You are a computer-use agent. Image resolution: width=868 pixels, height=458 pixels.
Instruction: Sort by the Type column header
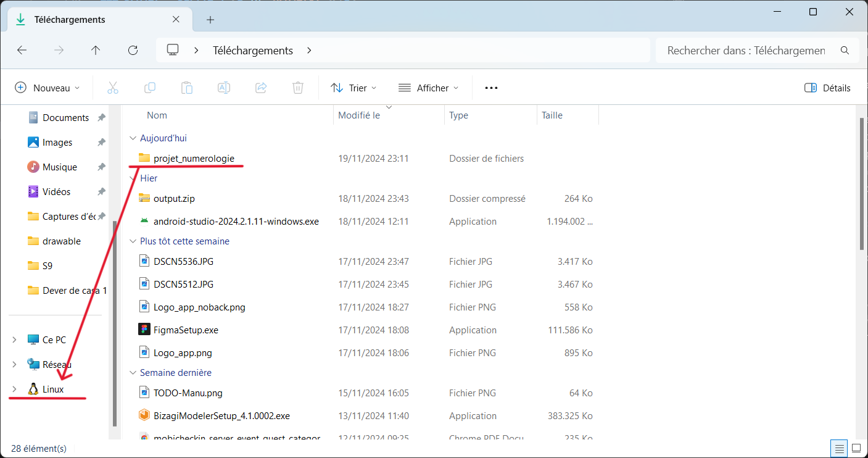tap(490, 115)
